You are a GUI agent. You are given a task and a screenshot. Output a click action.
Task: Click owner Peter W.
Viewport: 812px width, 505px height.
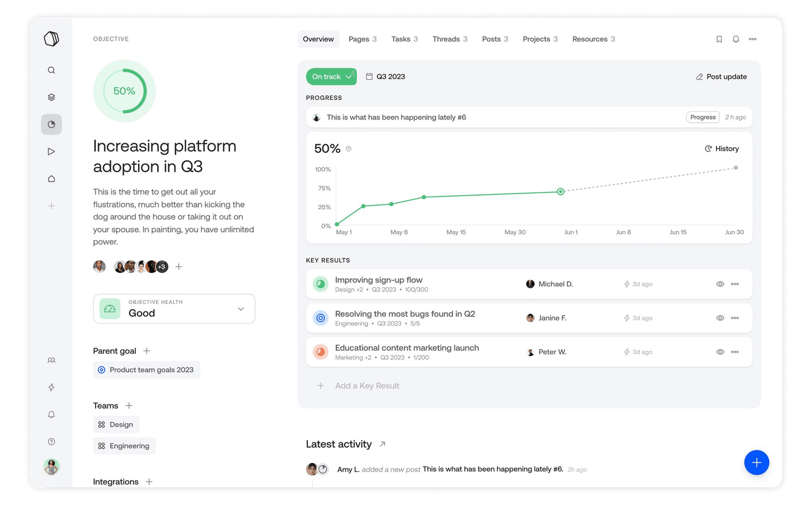(546, 352)
